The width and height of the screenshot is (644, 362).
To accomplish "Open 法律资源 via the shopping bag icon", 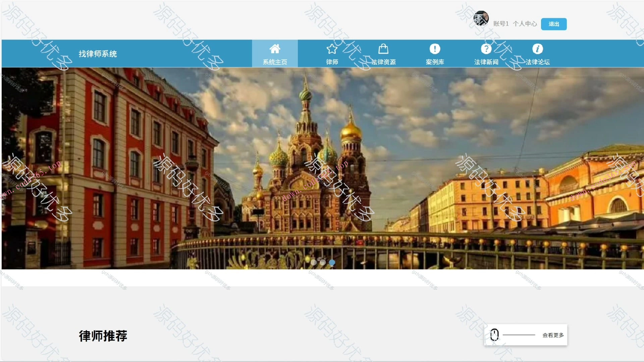I will coord(383,49).
